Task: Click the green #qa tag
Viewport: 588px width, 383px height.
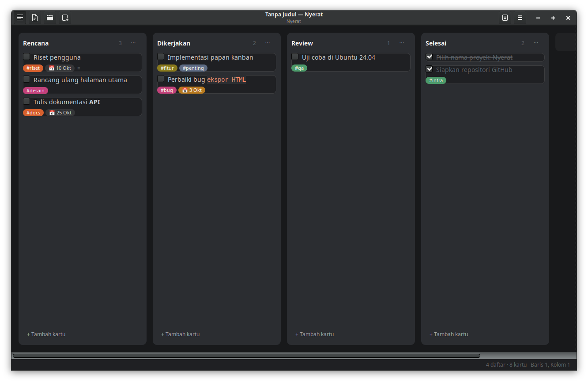Action: tap(299, 68)
